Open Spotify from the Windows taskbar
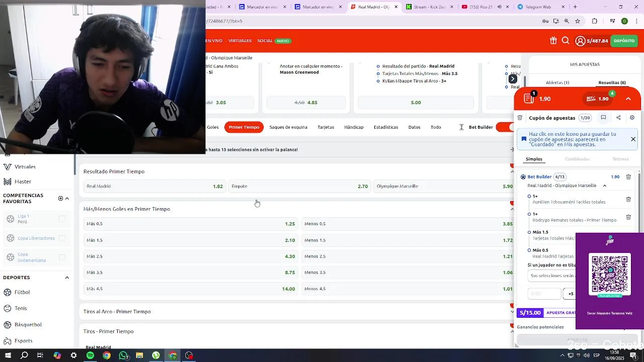 click(90, 355)
